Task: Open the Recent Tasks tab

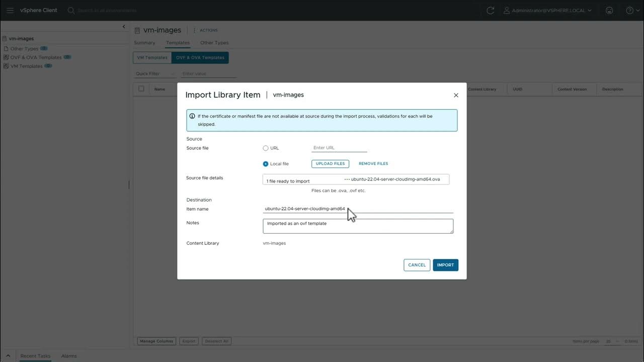Action: (35, 356)
